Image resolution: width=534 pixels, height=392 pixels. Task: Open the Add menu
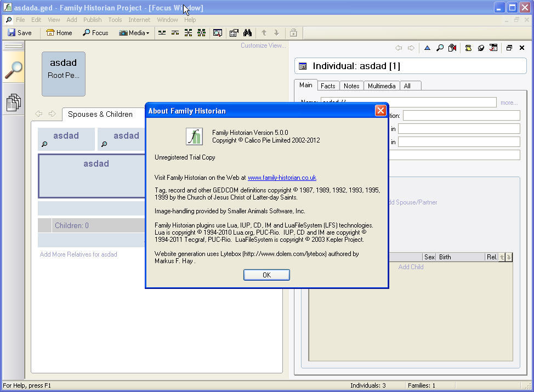tap(71, 20)
